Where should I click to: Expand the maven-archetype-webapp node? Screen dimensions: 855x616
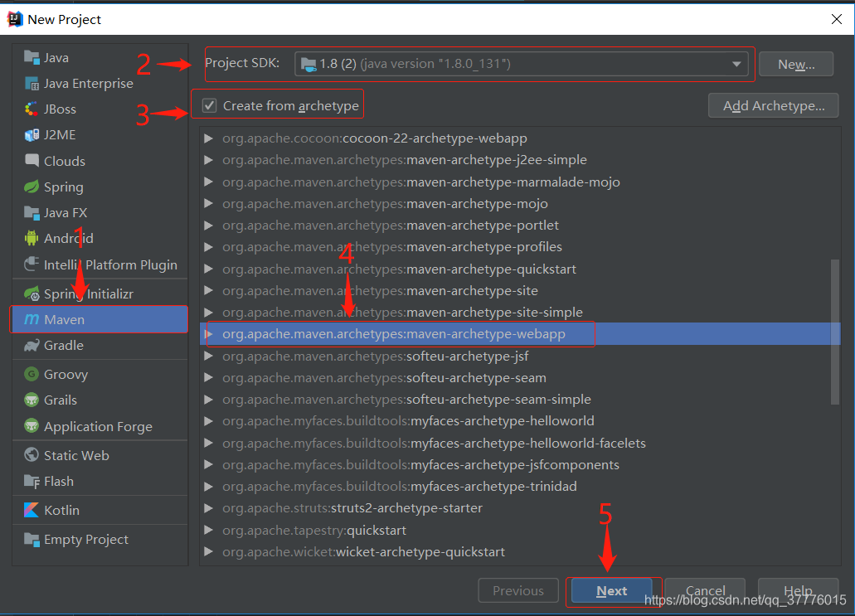click(x=208, y=333)
